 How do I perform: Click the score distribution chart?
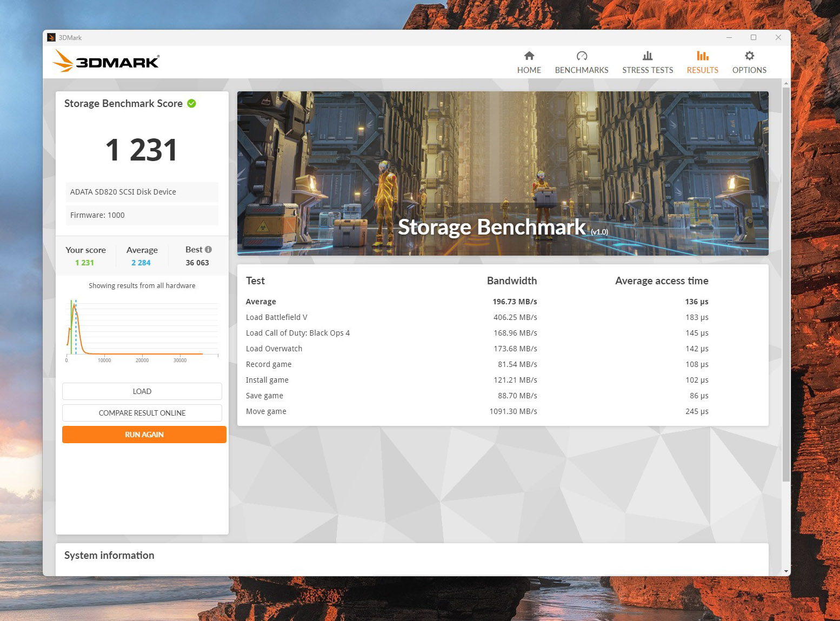pyautogui.click(x=142, y=329)
